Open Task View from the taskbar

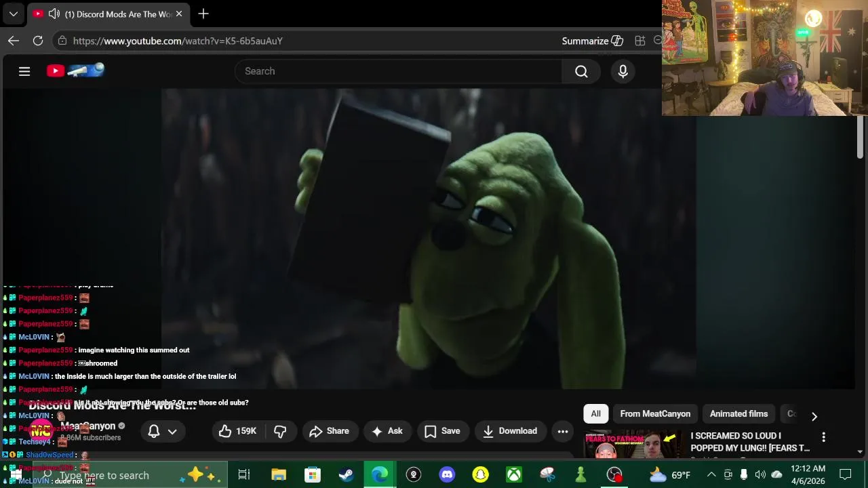[x=244, y=475]
